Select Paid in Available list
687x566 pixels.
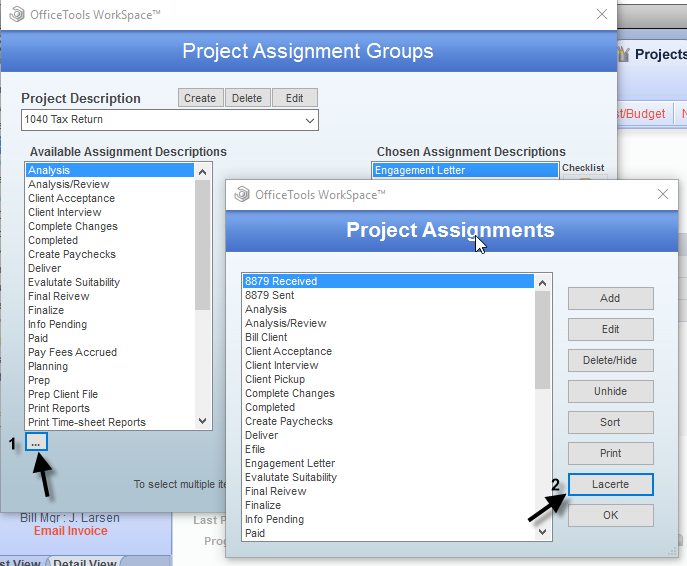(x=110, y=338)
